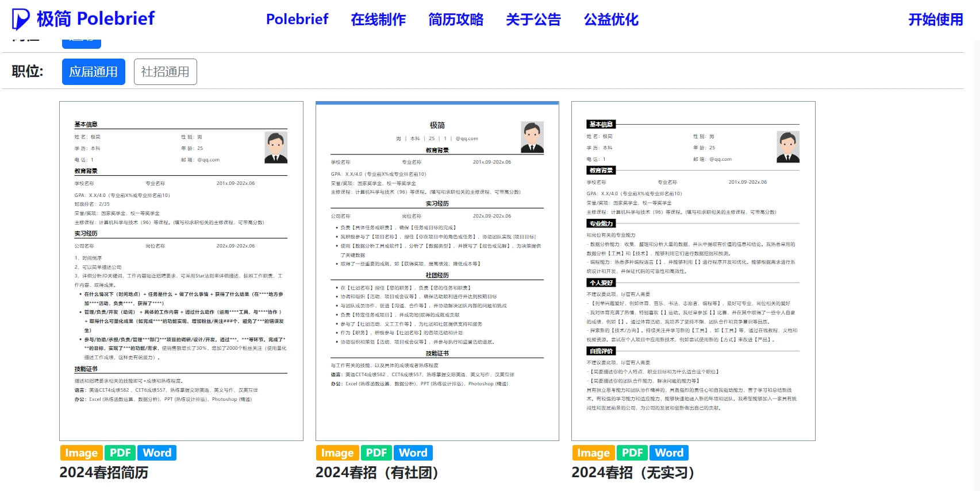Click the 职位: filter label
Viewport: 980px width, 491px height.
[28, 71]
